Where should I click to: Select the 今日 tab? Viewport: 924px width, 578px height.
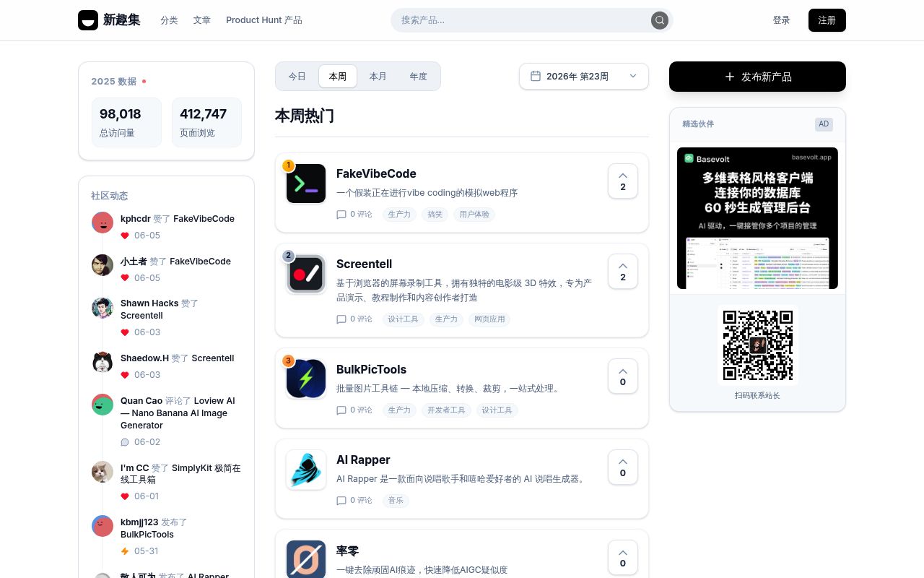(x=297, y=77)
